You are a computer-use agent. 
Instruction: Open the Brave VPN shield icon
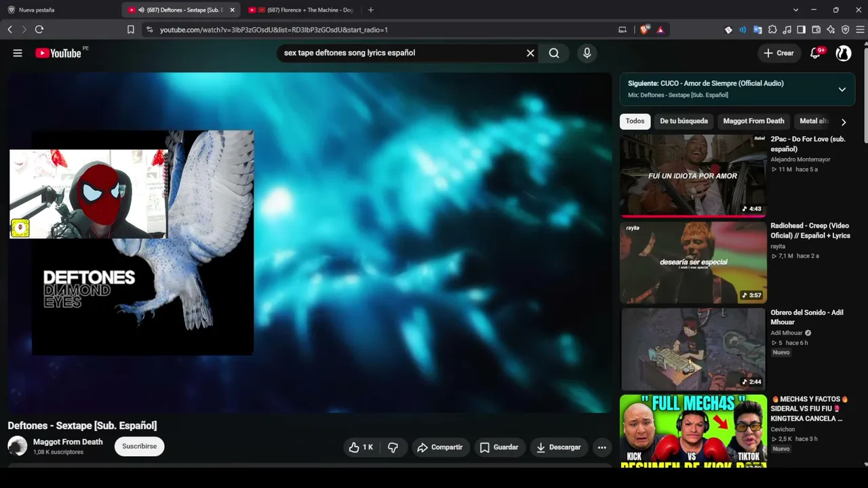[846, 30]
